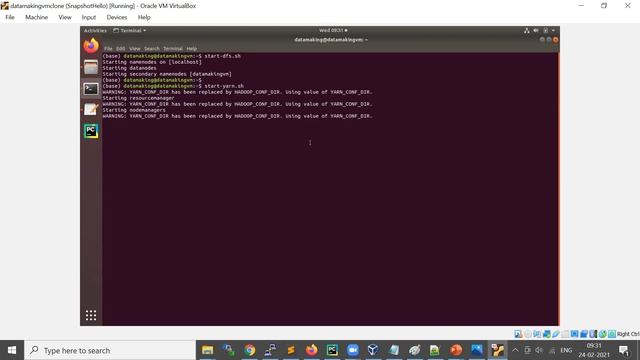Open Activities overview in the Ubuntu top bar

pyautogui.click(x=95, y=31)
